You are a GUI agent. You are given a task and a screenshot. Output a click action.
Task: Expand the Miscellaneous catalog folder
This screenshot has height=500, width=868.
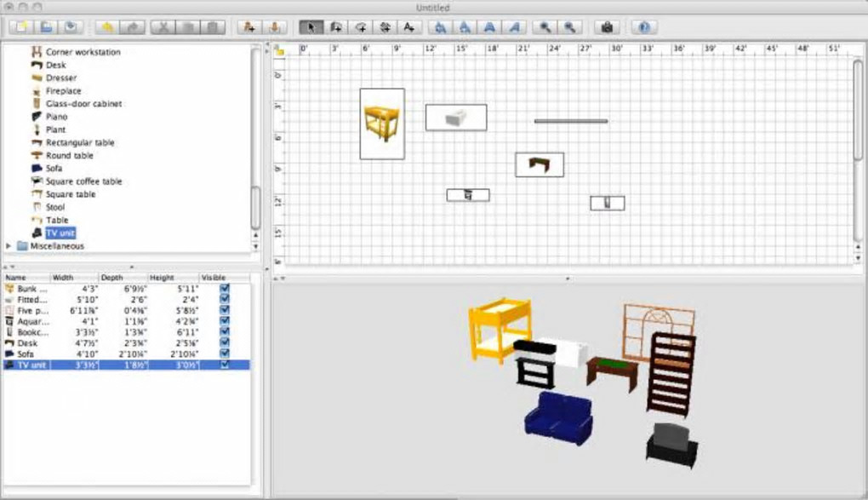9,246
